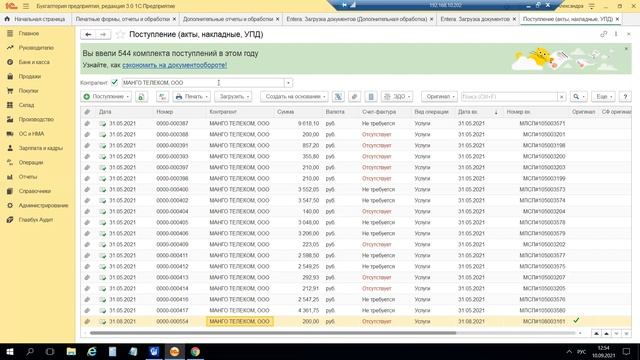The width and height of the screenshot is (640, 360).
Task: Select the Поступление (акты, накладные, УПД) tab
Action: 568,19
